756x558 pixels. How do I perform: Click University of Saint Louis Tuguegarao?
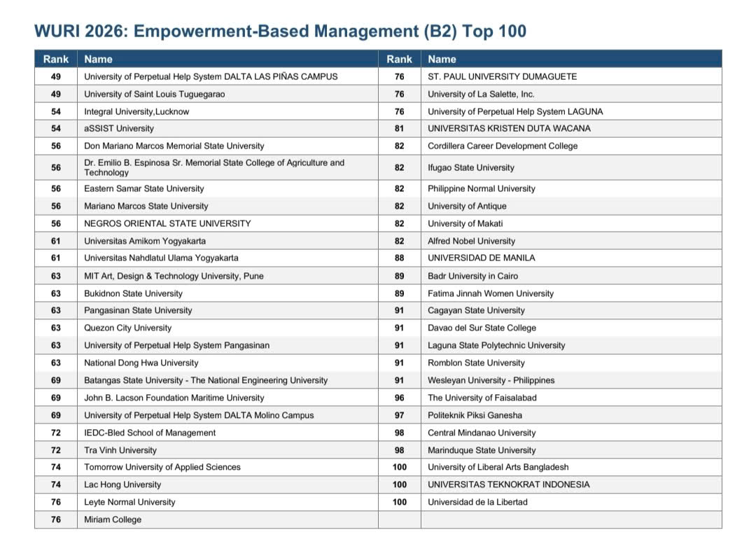(154, 94)
